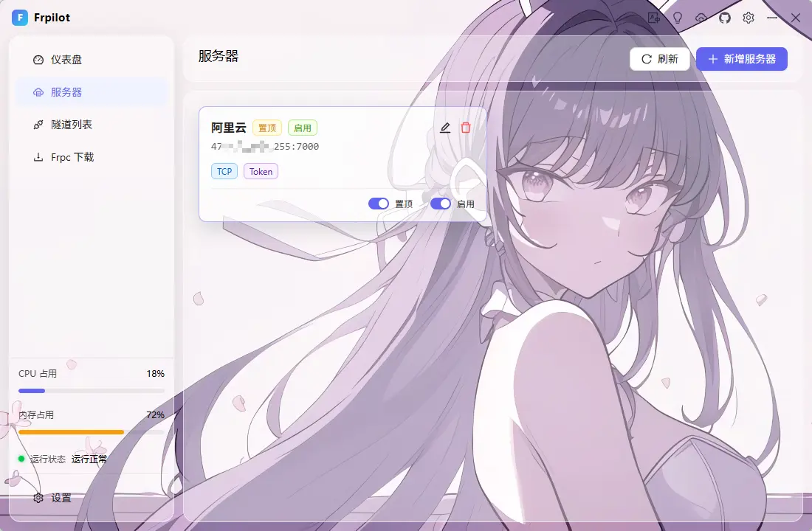Click the 仪表盘 dashboard gauge icon
This screenshot has height=531, width=812.
click(38, 60)
